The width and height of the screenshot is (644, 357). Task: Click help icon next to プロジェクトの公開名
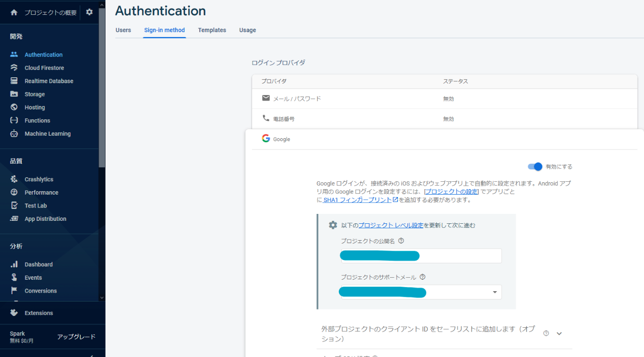pos(401,241)
